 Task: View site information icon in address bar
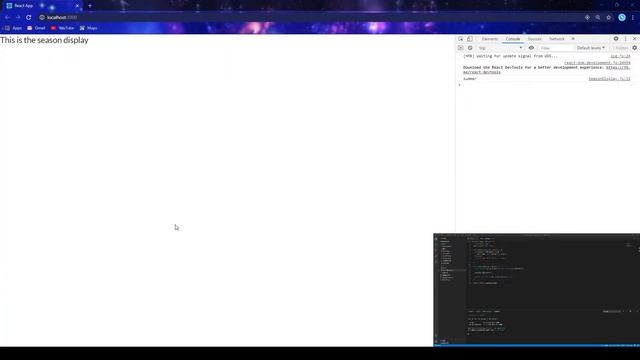(42, 18)
